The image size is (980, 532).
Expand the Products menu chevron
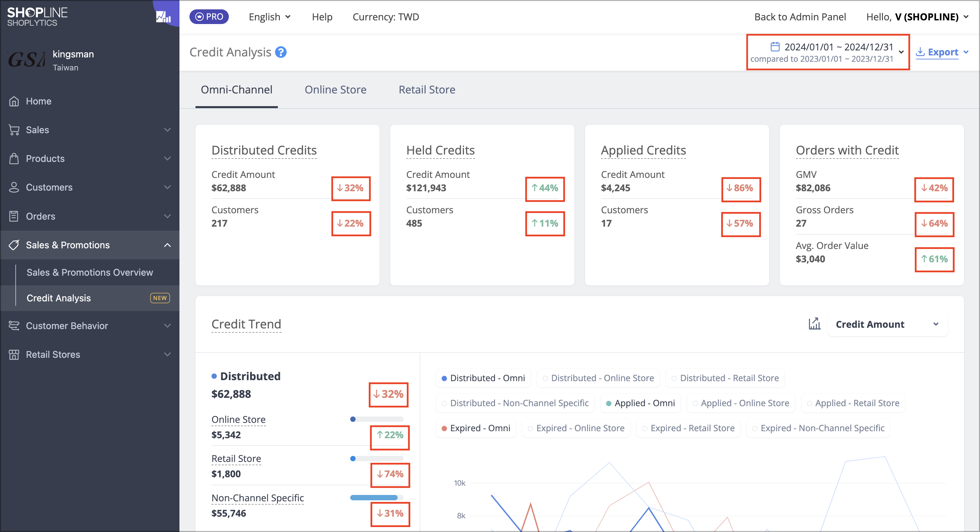[167, 158]
